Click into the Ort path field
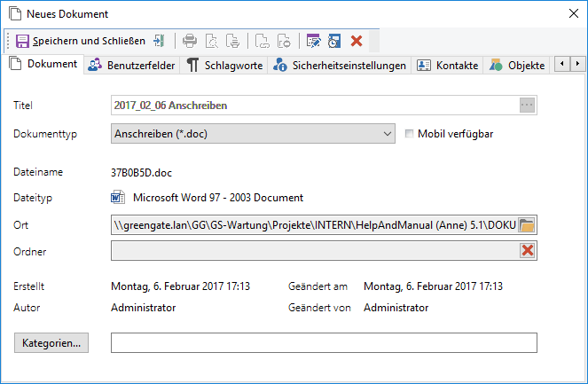The width and height of the screenshot is (588, 384). (x=314, y=225)
